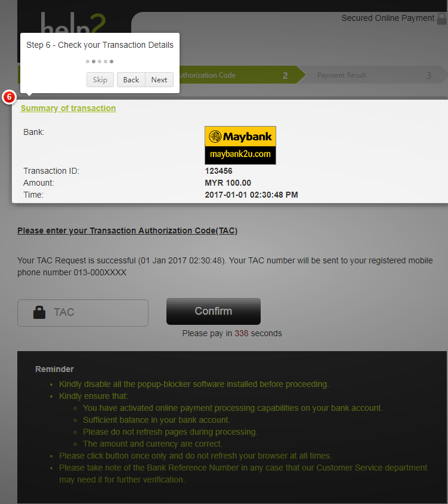
Task: Skip the guided tour
Action: click(100, 79)
